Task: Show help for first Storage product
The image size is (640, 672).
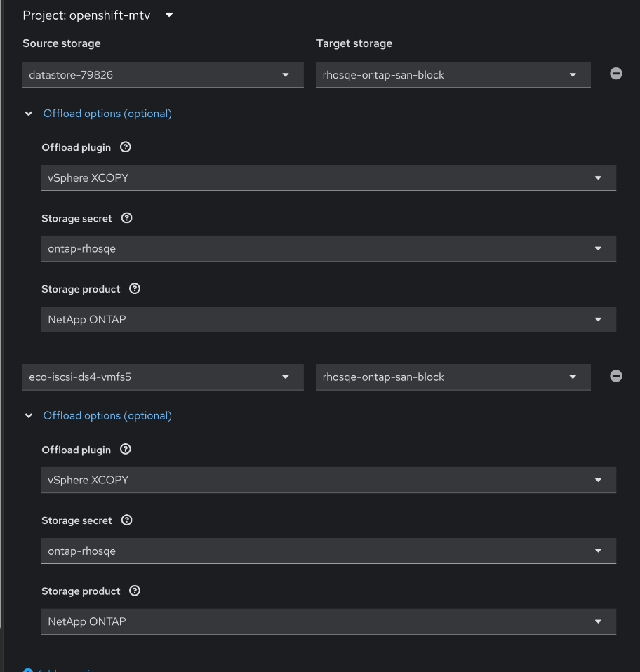Action: (135, 289)
